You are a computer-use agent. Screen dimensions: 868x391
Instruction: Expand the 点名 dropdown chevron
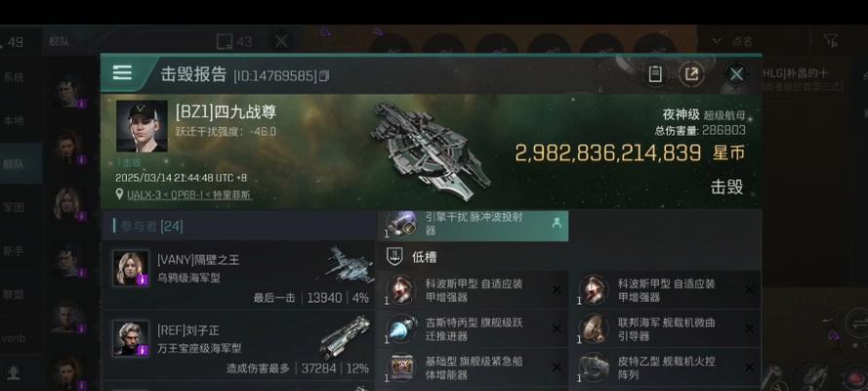(717, 41)
